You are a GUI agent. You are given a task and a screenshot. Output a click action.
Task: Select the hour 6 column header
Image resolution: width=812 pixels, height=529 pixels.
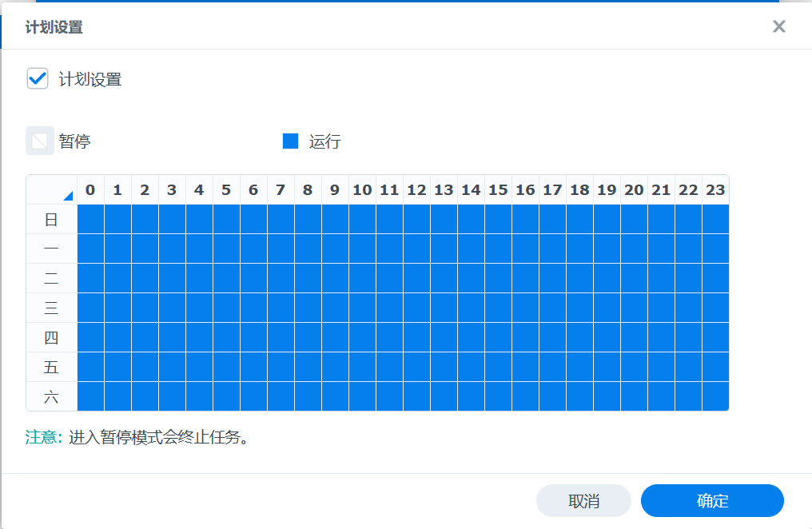pyautogui.click(x=253, y=189)
